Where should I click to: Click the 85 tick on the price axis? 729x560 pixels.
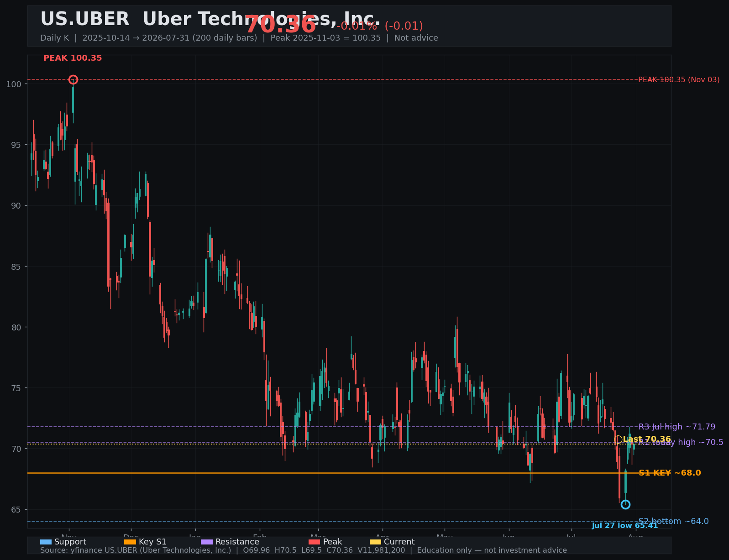point(16,267)
